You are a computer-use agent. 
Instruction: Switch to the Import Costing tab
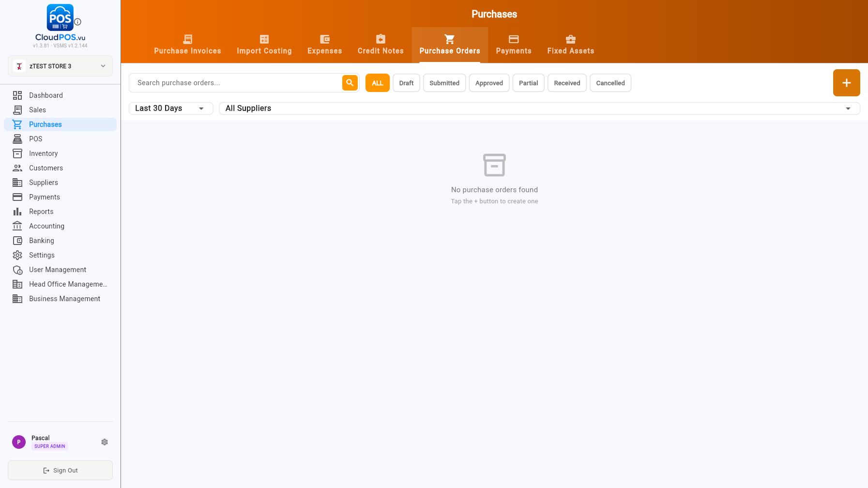point(264,45)
